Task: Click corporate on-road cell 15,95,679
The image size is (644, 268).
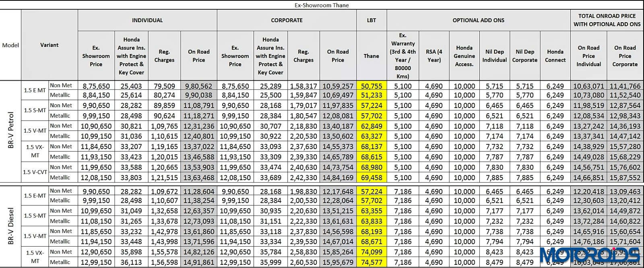Action: [x=338, y=262]
